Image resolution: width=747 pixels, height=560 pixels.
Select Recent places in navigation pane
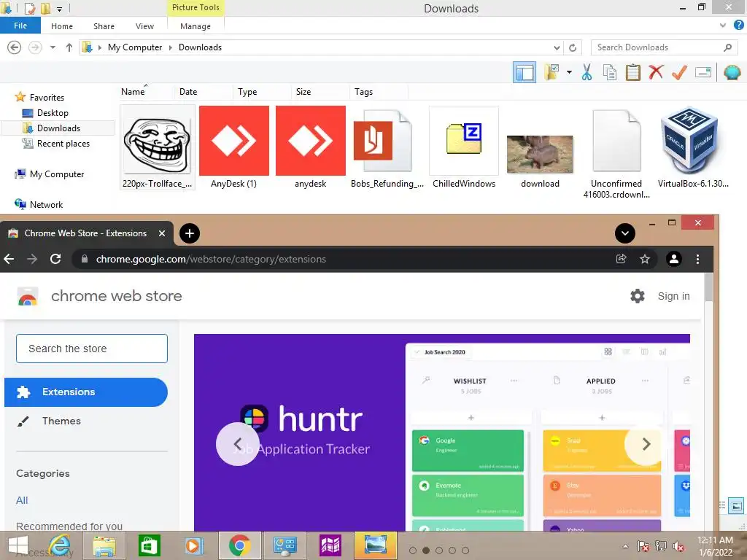coord(63,144)
